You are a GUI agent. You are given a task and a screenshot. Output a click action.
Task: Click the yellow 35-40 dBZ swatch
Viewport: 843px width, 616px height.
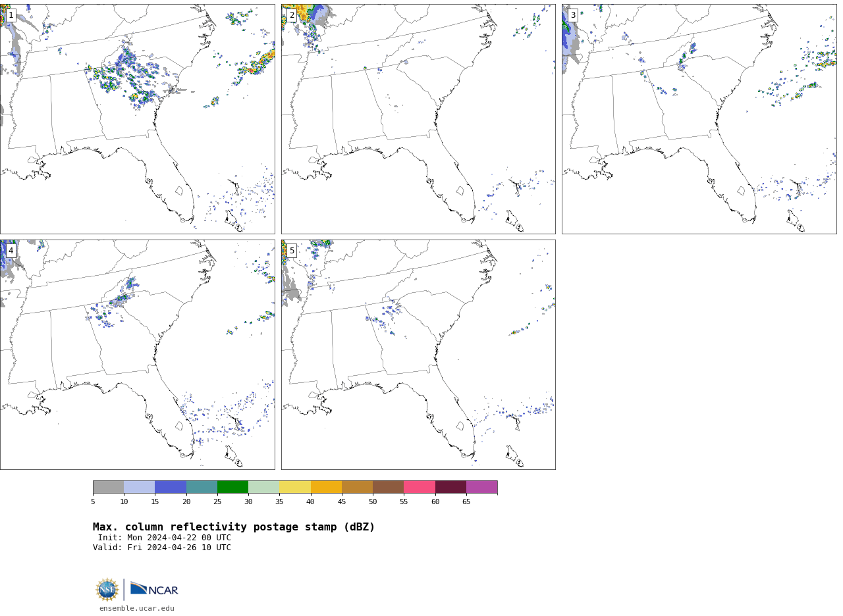pyautogui.click(x=295, y=487)
